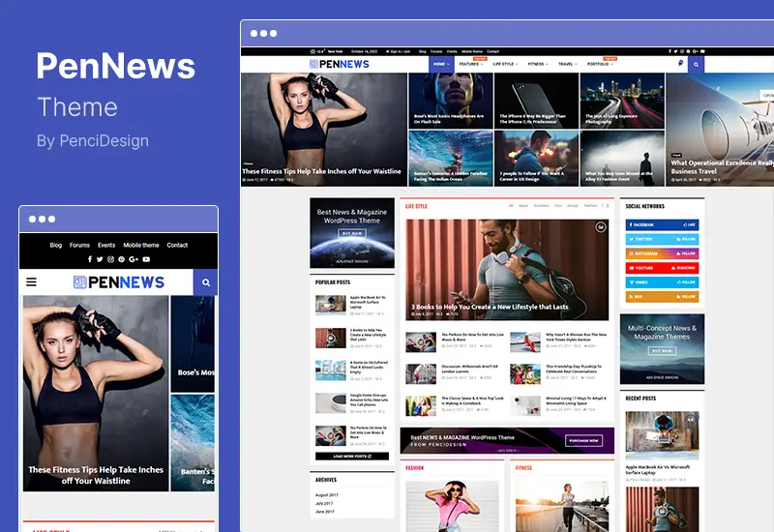774x532 pixels.
Task: Select the All tab in Life Style
Action: (x=511, y=206)
